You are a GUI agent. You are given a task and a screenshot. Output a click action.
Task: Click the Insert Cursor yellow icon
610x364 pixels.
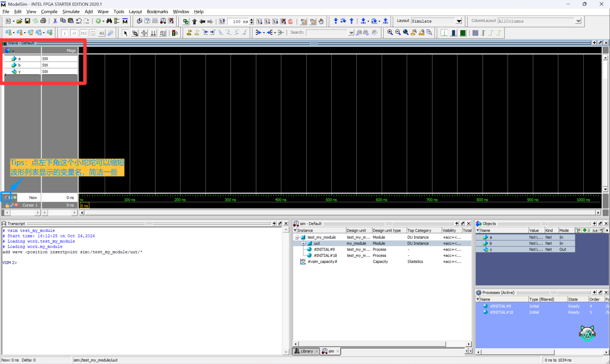click(189, 32)
